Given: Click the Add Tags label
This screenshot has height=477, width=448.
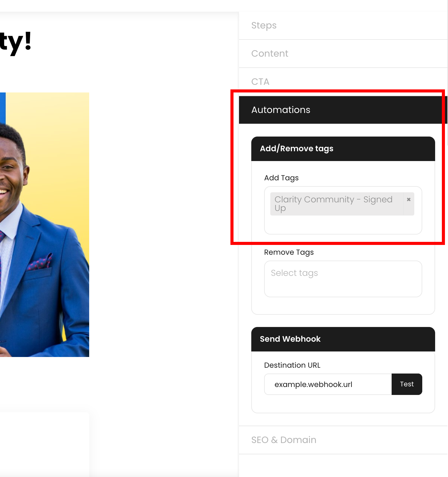Looking at the screenshot, I should (x=281, y=178).
